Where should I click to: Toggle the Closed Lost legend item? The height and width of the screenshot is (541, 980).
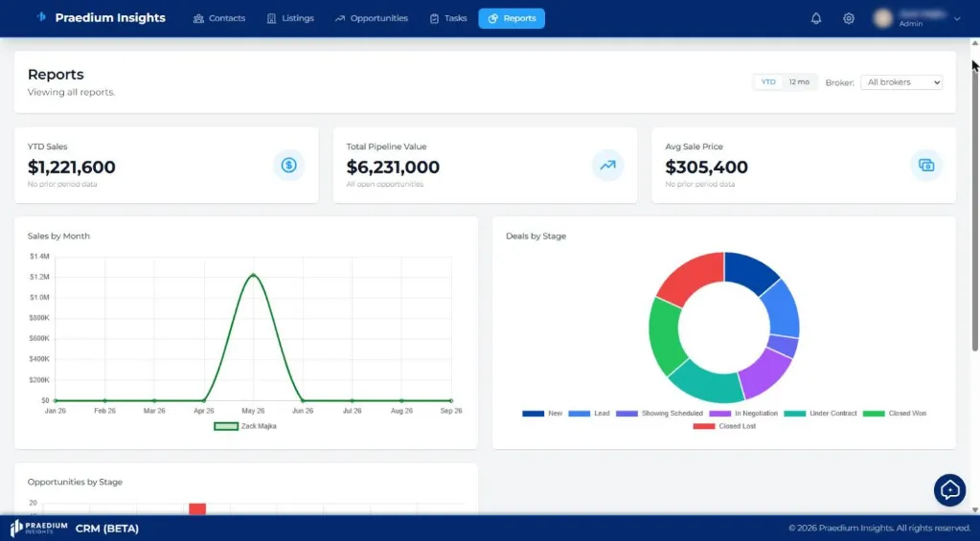[725, 426]
